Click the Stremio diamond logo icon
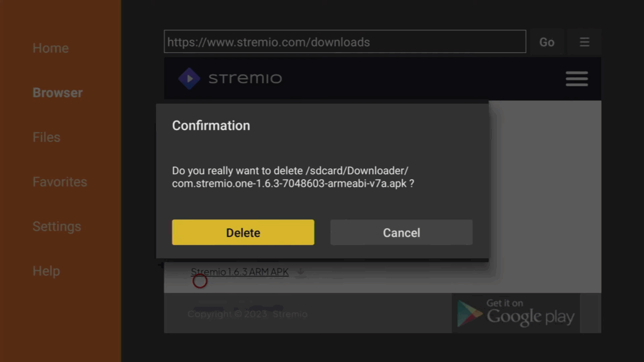This screenshot has height=362, width=644. (189, 79)
